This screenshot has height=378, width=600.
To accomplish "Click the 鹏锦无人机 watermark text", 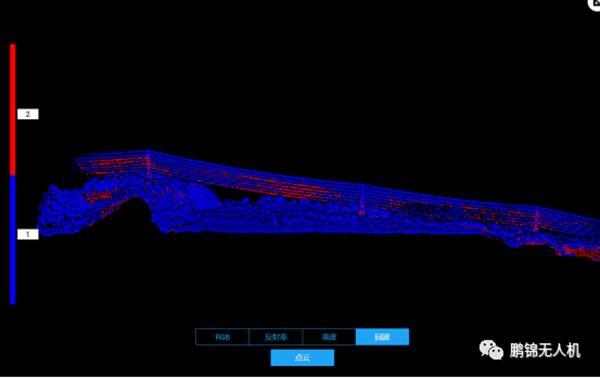I will (545, 350).
